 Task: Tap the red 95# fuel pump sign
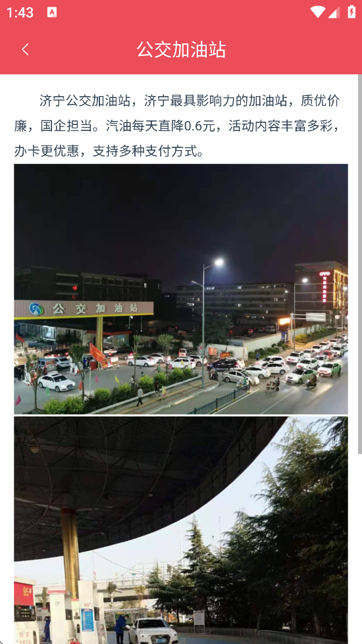point(24,593)
